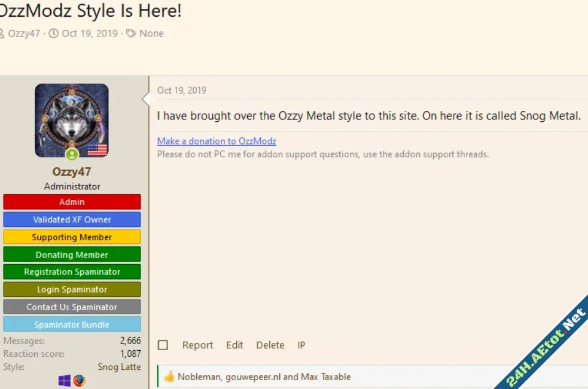This screenshot has height=389, width=588.
Task: Open Make a donation to OzzModz link
Action: tap(217, 141)
